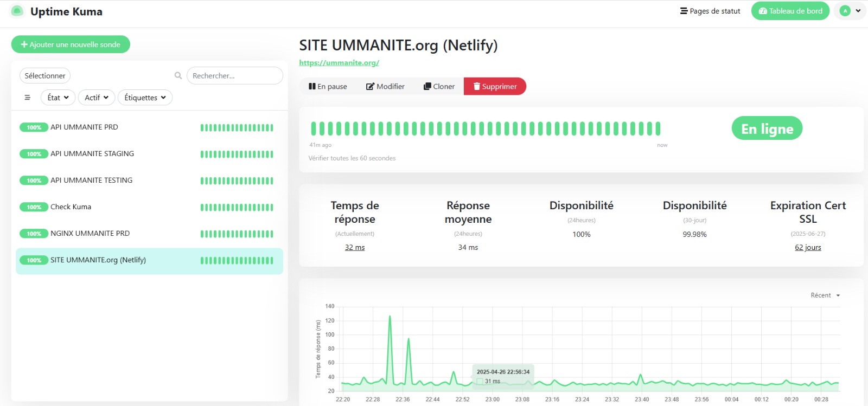
Task: Click the 62 jours SSL expiry link
Action: [x=808, y=247]
